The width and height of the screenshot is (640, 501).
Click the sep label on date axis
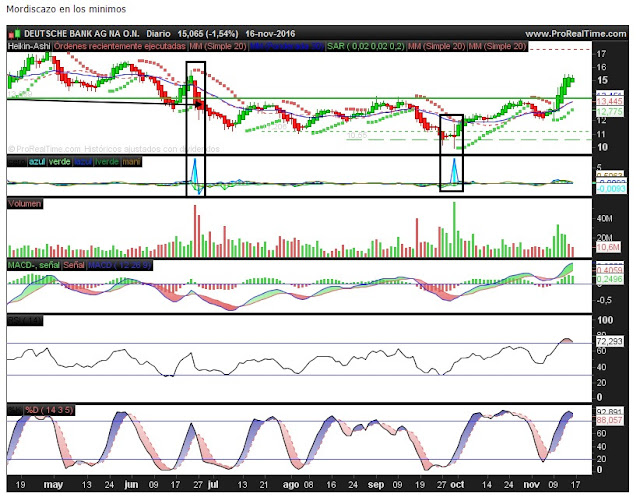coord(376,485)
